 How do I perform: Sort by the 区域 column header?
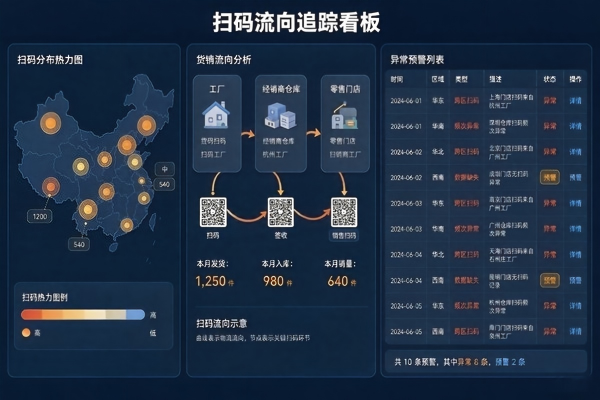coord(438,79)
